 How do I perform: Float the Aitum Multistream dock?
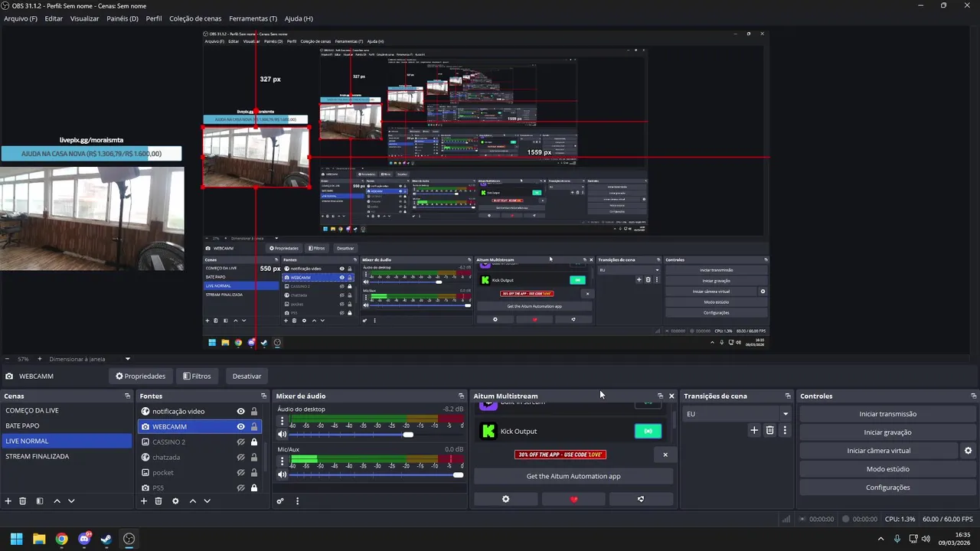(x=660, y=396)
